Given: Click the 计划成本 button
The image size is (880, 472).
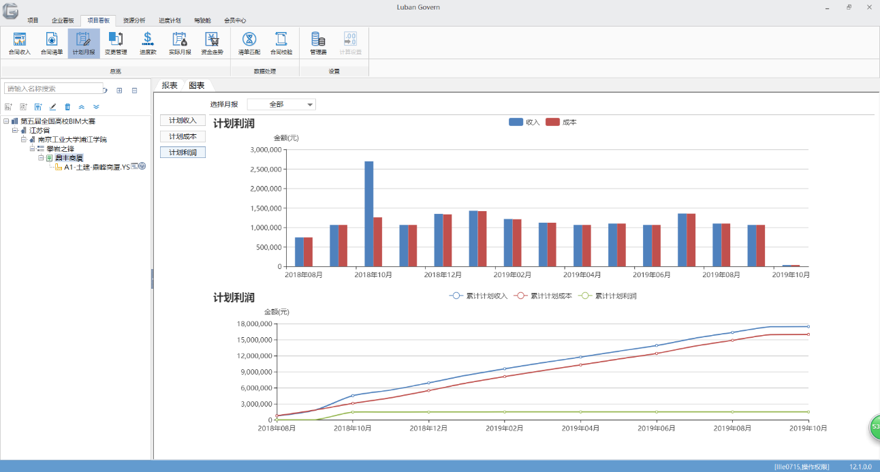Looking at the screenshot, I should [183, 136].
